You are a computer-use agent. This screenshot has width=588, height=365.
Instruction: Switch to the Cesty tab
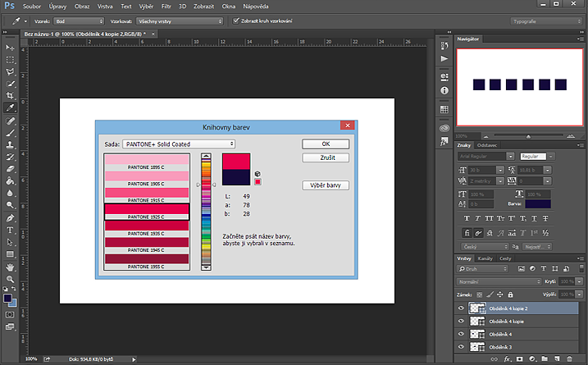[x=505, y=258]
